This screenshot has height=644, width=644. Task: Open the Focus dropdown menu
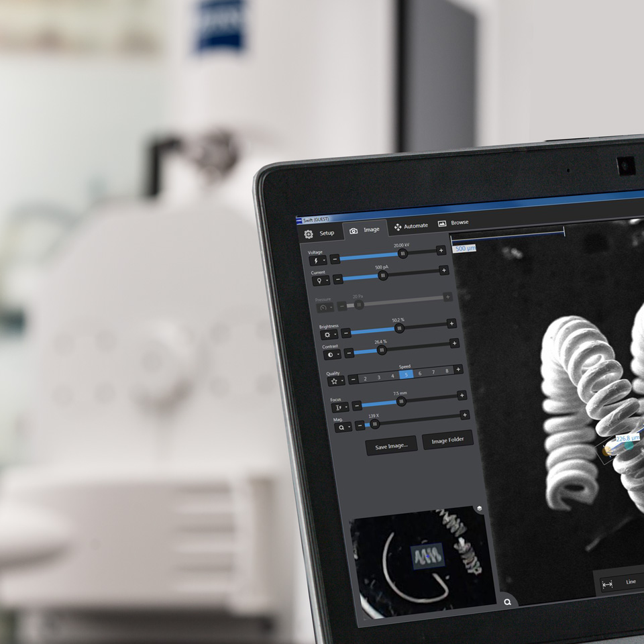341,408
